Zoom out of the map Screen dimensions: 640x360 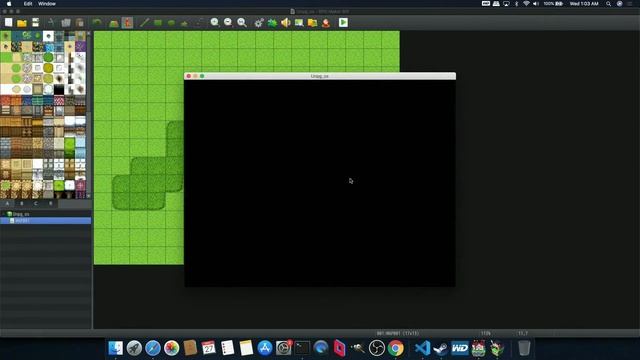click(228, 22)
